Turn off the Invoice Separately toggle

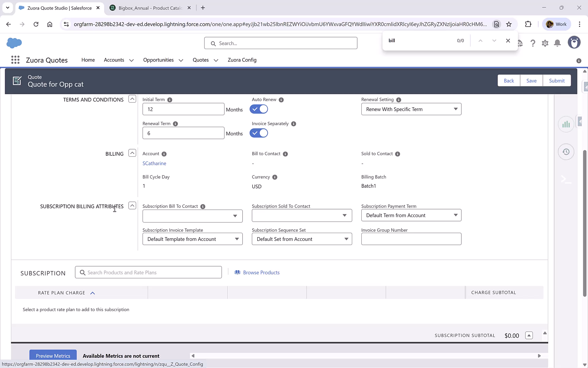click(x=259, y=133)
